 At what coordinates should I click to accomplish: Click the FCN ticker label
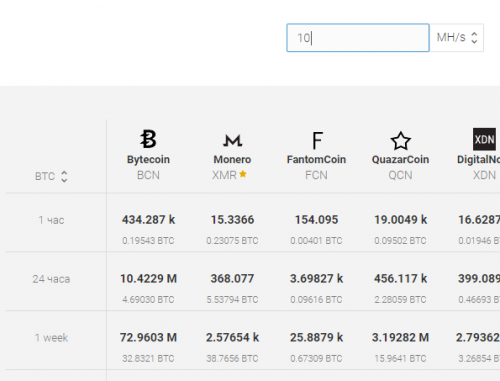(316, 175)
